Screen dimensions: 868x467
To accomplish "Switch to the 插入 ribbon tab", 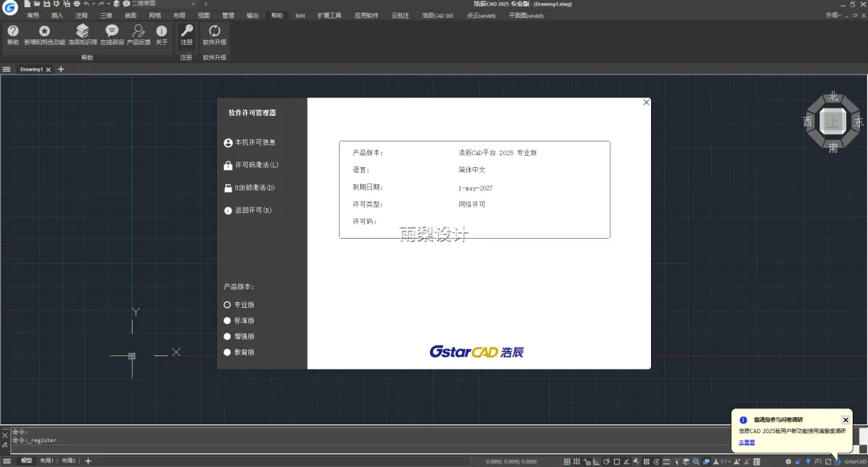I will (57, 15).
